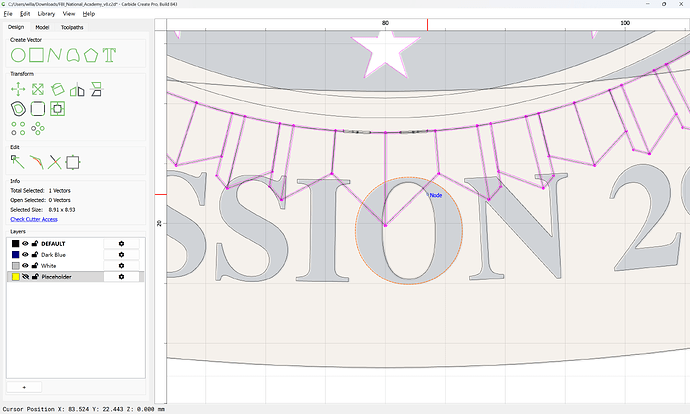Toggle lock on the DEFAULT layer

coord(35,243)
